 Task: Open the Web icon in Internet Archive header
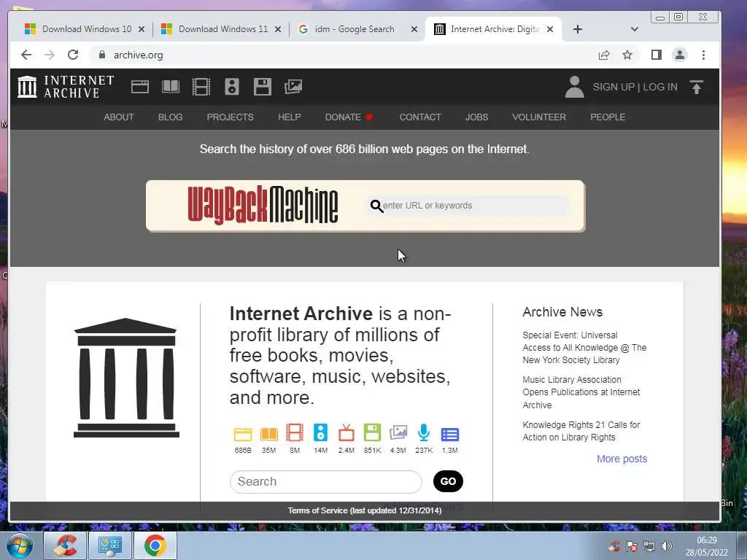[x=140, y=87]
